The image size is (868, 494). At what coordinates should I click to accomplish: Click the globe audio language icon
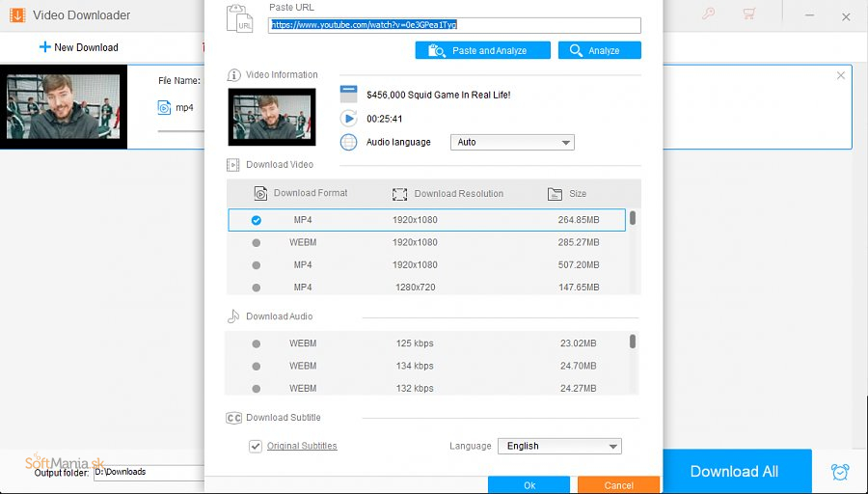tap(348, 142)
